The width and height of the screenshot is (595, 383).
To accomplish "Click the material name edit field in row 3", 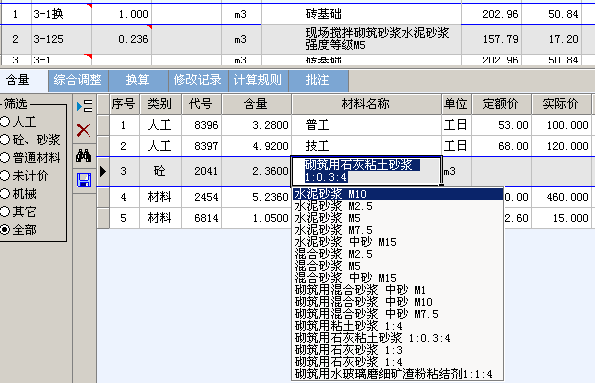I will (x=366, y=171).
